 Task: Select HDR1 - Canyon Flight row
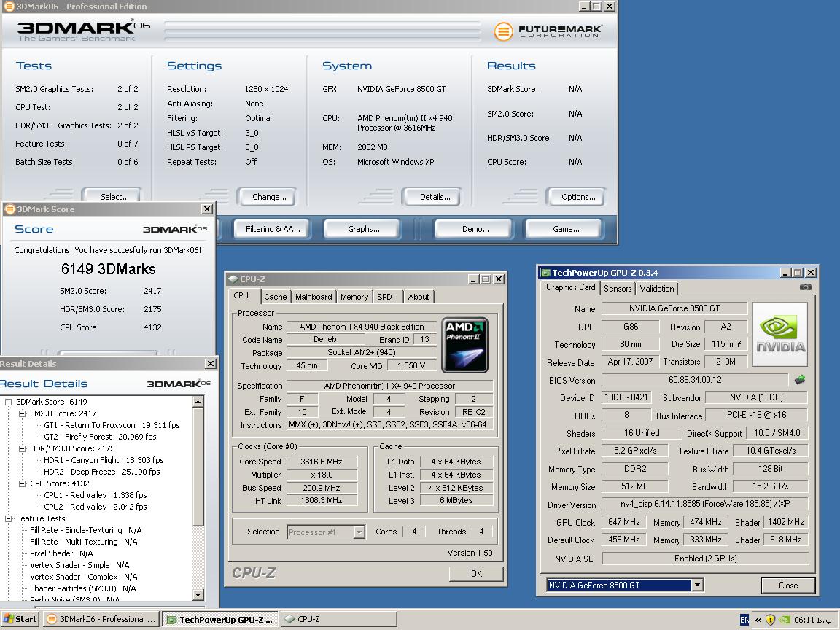click(x=104, y=460)
